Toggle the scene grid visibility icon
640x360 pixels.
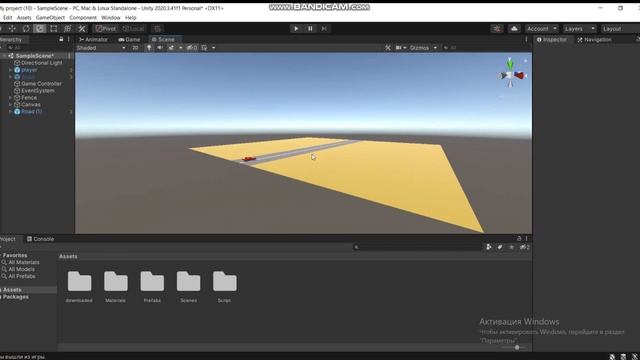click(x=204, y=48)
